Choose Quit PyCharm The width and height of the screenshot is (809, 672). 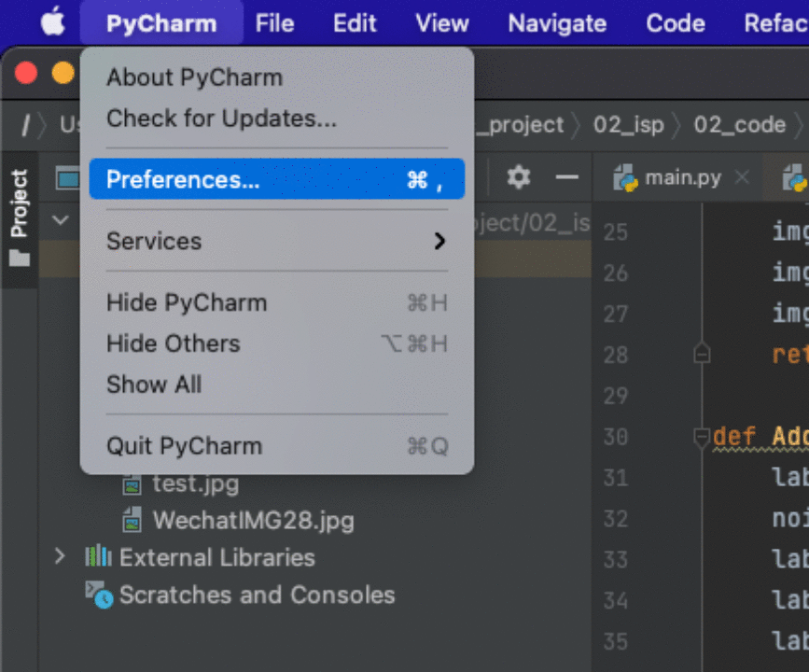pos(277,445)
